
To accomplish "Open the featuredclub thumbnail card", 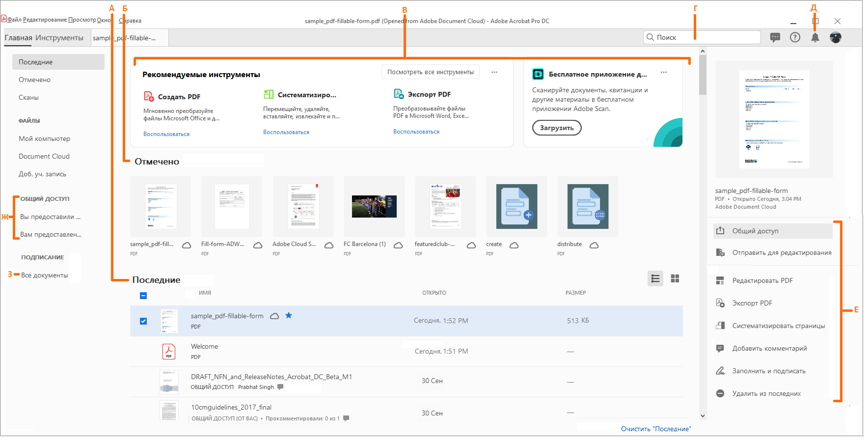I will tap(445, 206).
